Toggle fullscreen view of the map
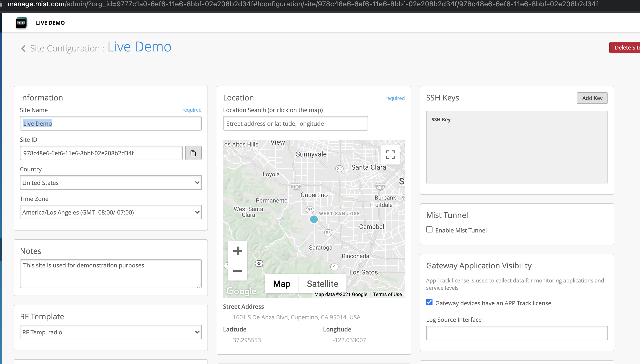 tap(390, 155)
